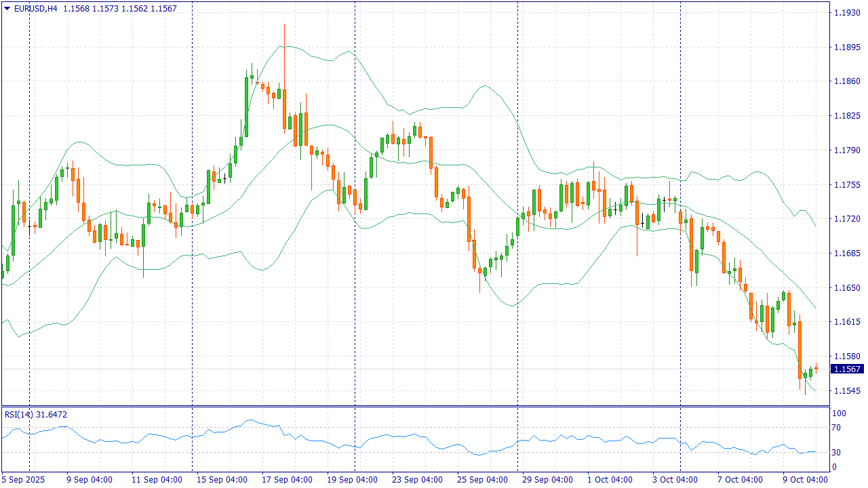Select the 9 Oct 04:00 time label
Screen dimensions: 868x488
805,479
